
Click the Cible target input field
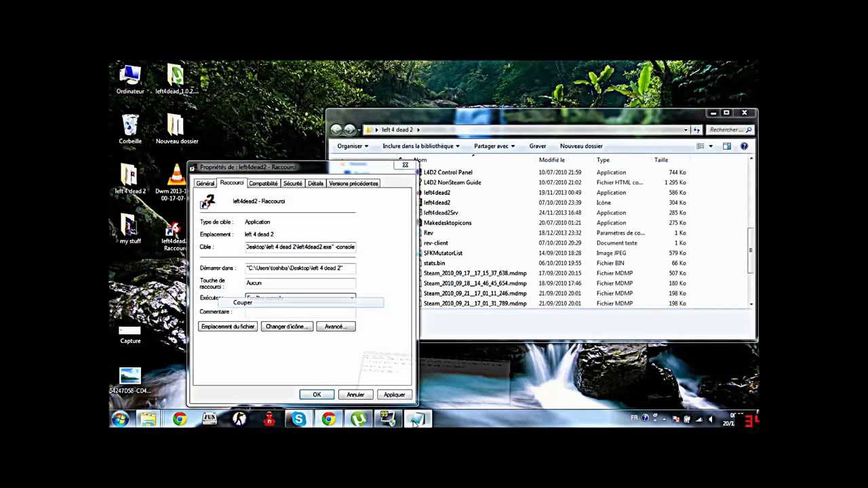(x=300, y=247)
